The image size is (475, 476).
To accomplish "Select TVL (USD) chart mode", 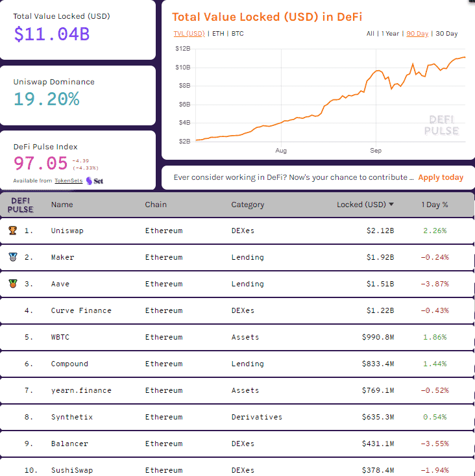I will pyautogui.click(x=189, y=34).
